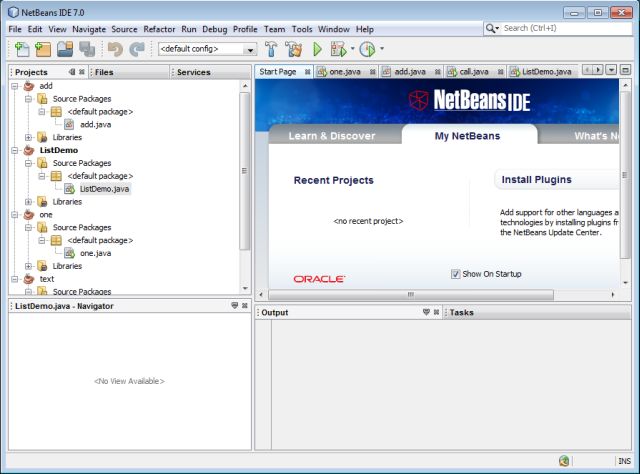Click Start Page vertical scrollbar down arrow
Screen dimensions: 640x474
click(x=625, y=283)
